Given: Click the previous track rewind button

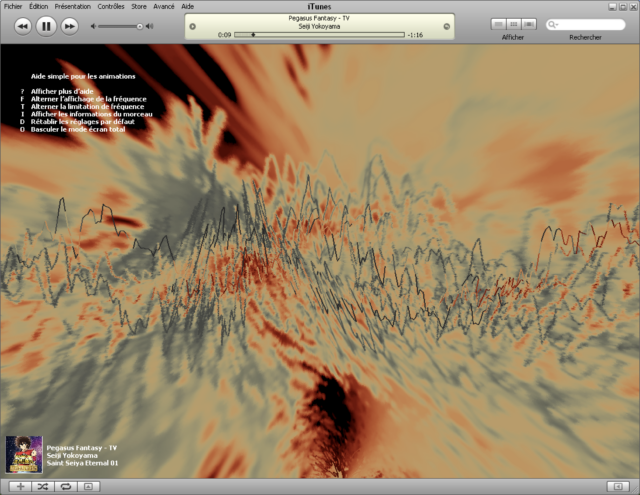Looking at the screenshot, I should [23, 26].
